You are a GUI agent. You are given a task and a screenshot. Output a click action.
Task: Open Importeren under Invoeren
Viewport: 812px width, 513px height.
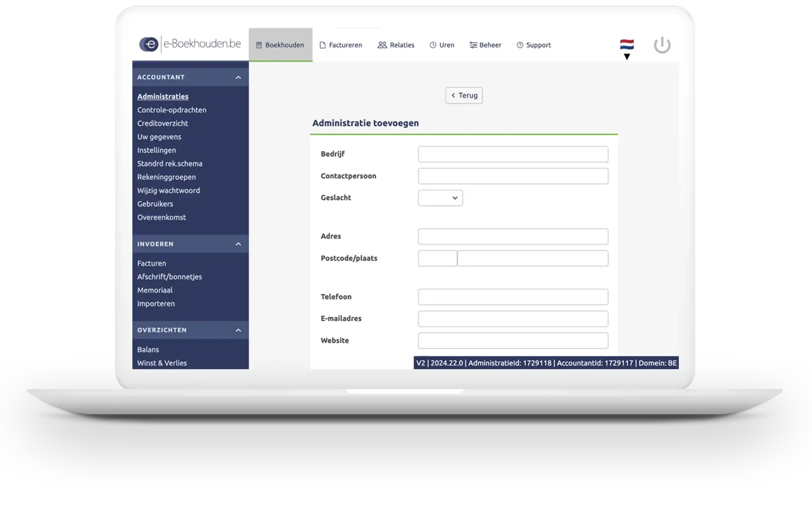156,303
